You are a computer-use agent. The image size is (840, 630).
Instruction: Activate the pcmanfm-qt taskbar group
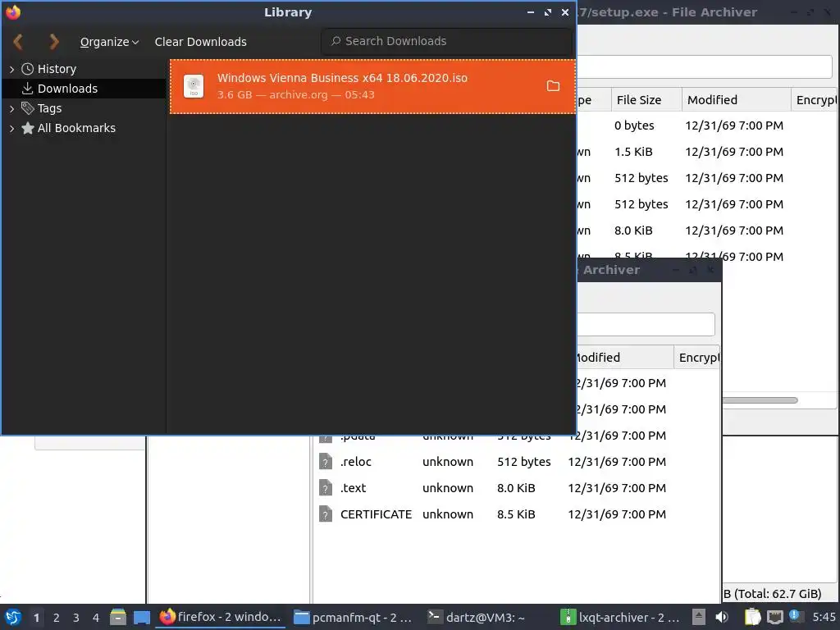coord(354,617)
